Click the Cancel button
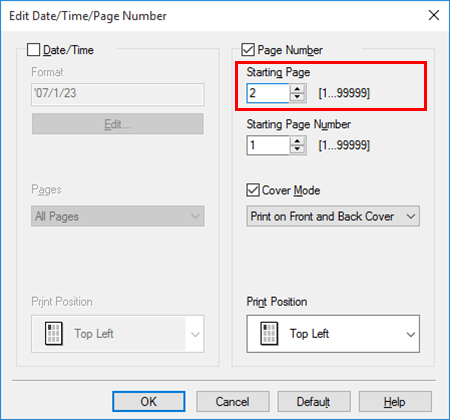 232,402
